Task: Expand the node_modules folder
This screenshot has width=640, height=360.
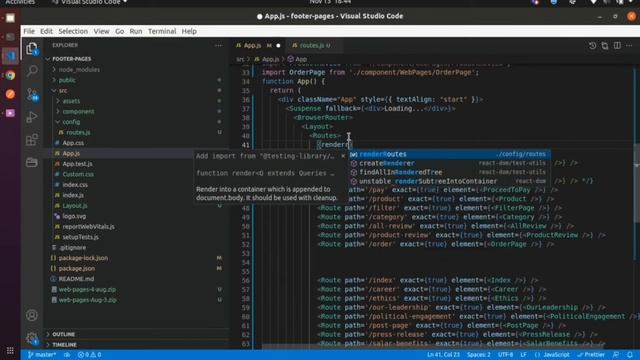Action: 79,69
